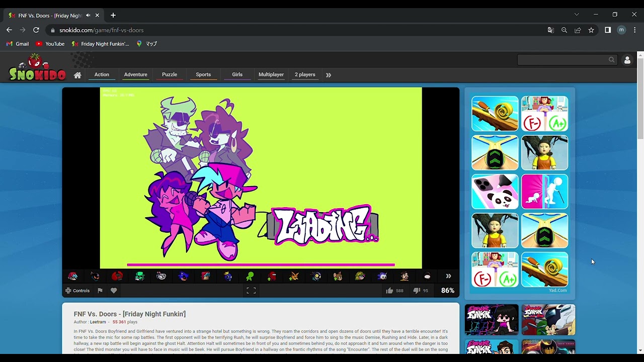Click the Snokido logo

pyautogui.click(x=37, y=68)
